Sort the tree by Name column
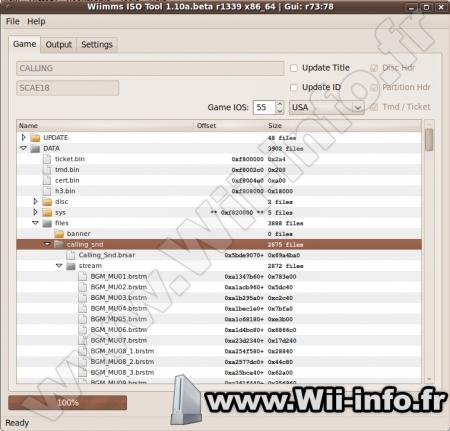The height and width of the screenshot is (431, 450). pyautogui.click(x=105, y=126)
